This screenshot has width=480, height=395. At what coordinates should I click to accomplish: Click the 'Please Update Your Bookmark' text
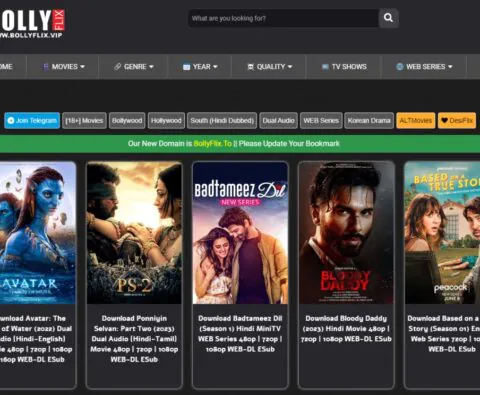click(289, 144)
